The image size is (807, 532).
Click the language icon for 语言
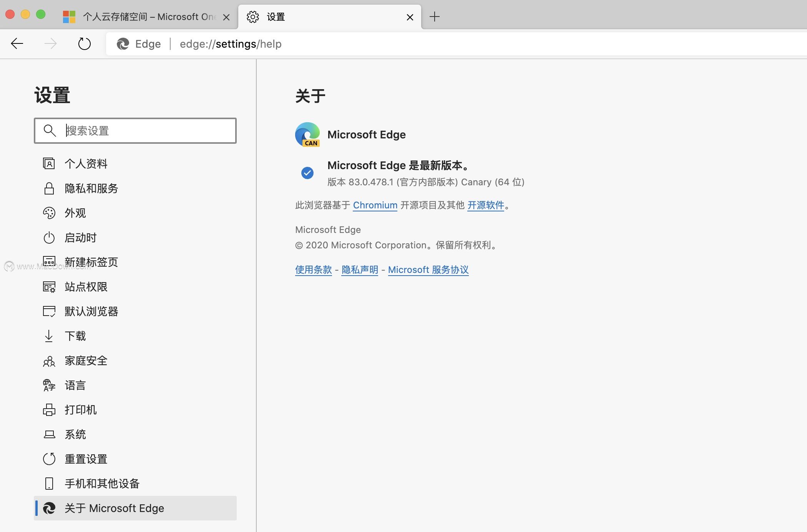pyautogui.click(x=49, y=385)
